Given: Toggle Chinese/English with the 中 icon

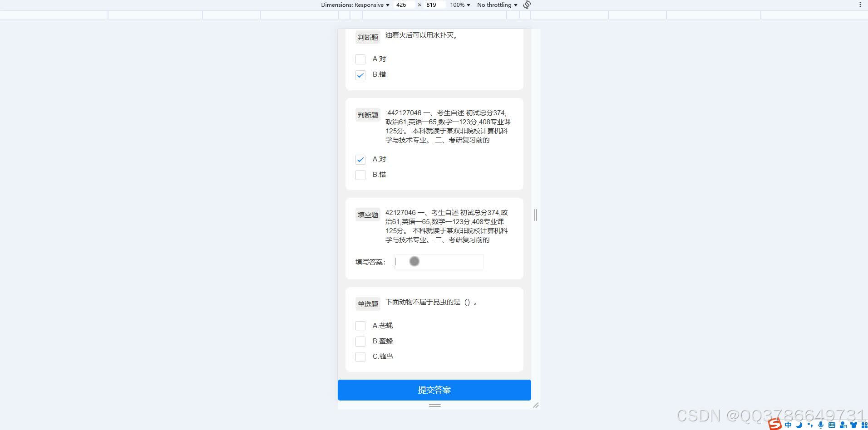Looking at the screenshot, I should pos(789,425).
